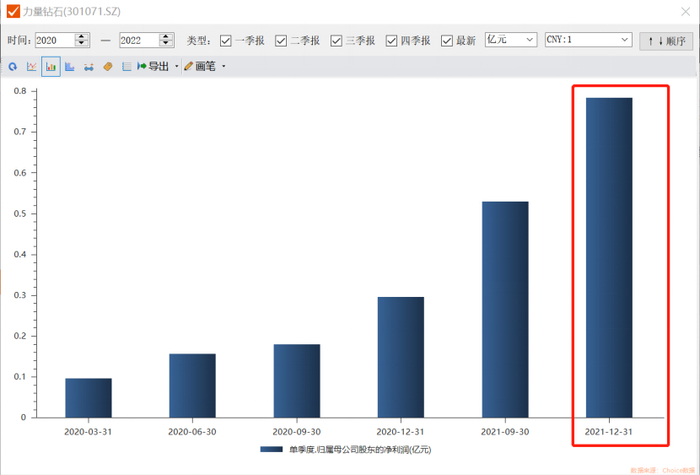Select the bar chart icon
The height and width of the screenshot is (475, 700).
click(51, 67)
